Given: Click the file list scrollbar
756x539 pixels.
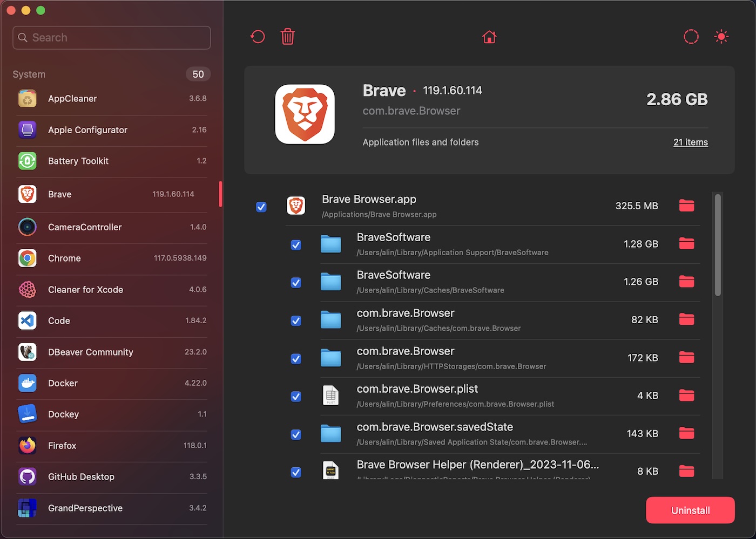Looking at the screenshot, I should [718, 245].
